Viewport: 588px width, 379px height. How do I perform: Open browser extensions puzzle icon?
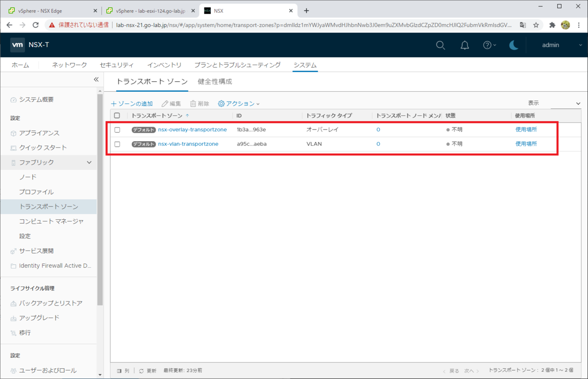point(552,25)
